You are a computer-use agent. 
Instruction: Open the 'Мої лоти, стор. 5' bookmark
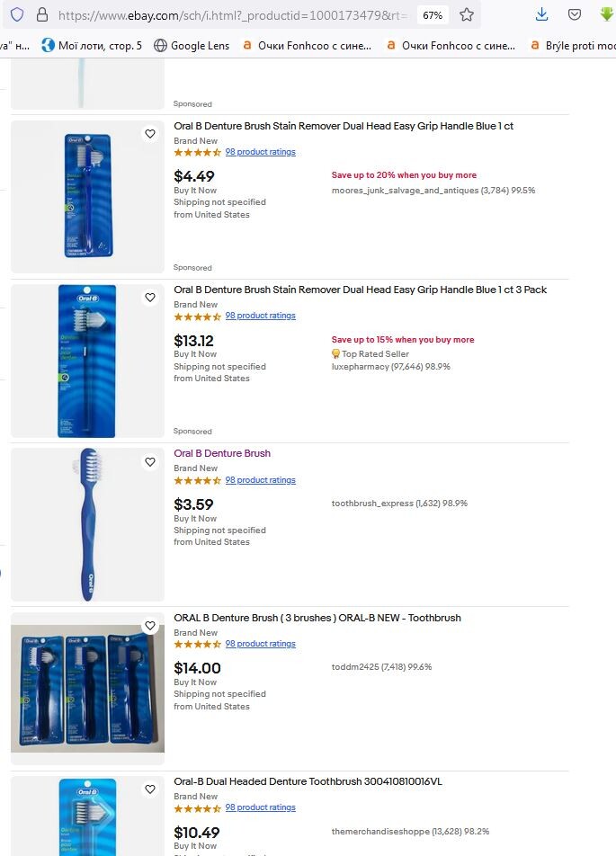[91, 45]
